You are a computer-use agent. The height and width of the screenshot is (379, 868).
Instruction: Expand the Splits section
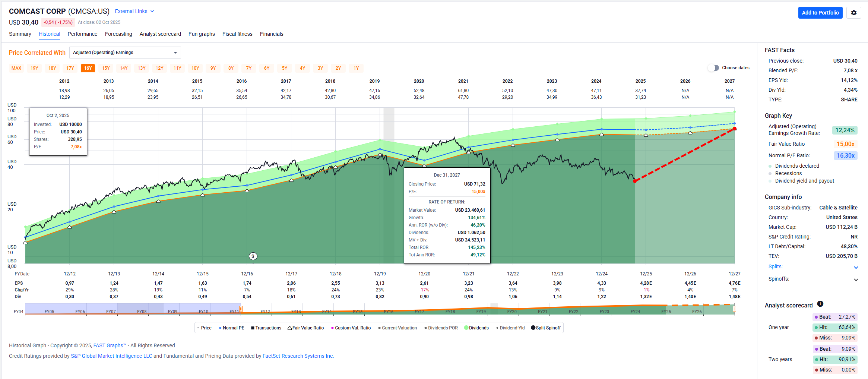tap(856, 267)
